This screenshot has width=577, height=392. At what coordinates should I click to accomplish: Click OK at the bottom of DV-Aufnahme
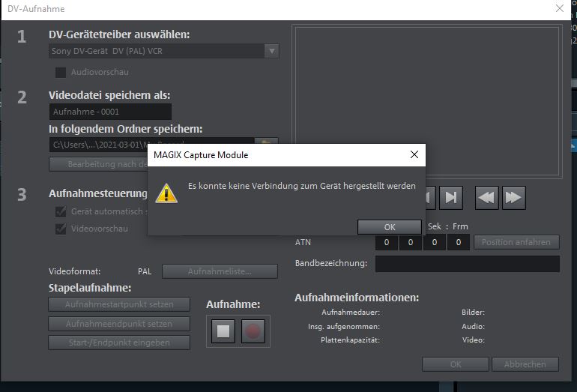pyautogui.click(x=456, y=364)
